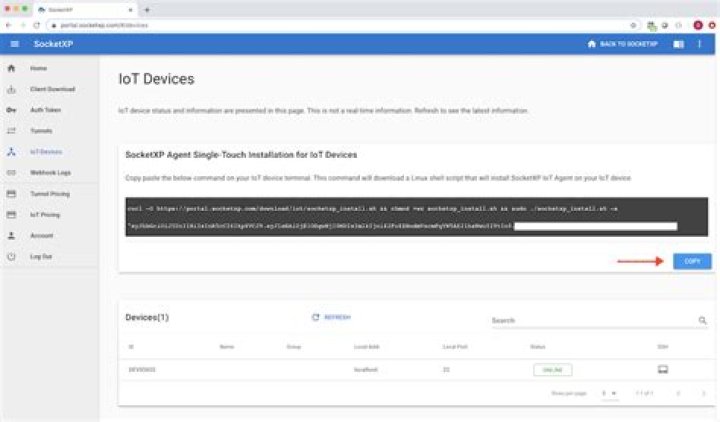Go to previous page of devices
720x422 pixels.
coord(678,393)
